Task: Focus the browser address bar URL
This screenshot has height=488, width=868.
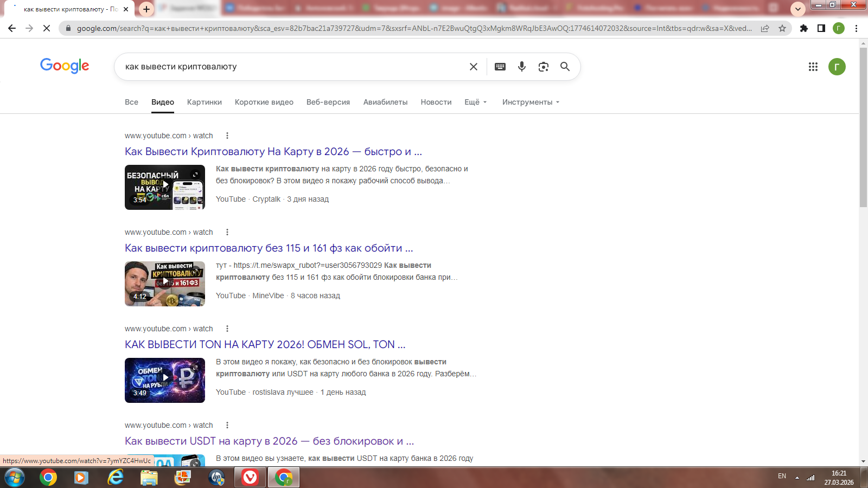Action: [414, 28]
